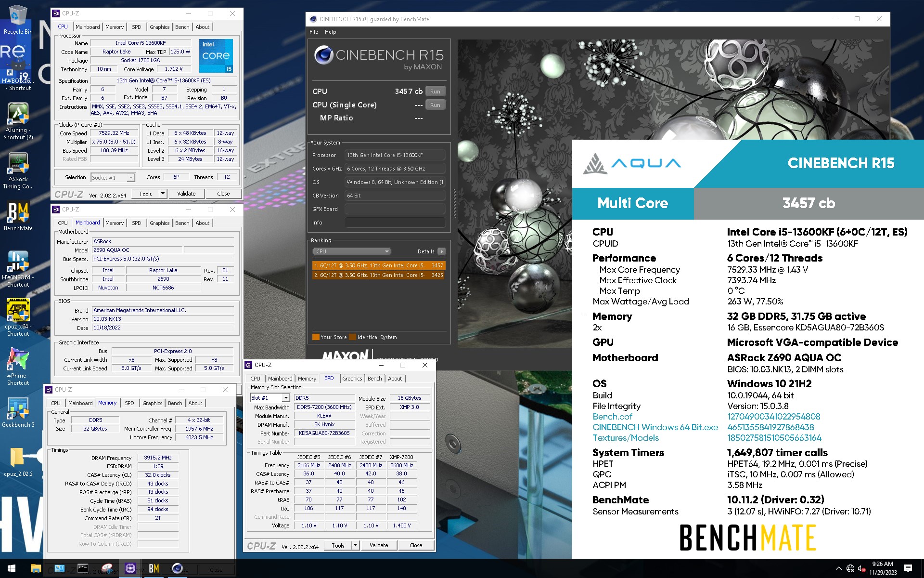Viewport: 924px width, 578px height.
Task: Open Tools dropdown arrow in SPD CPU-Z window
Action: point(355,545)
